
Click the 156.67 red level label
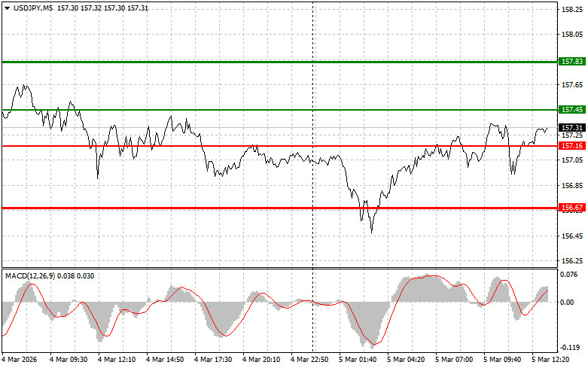tap(572, 208)
